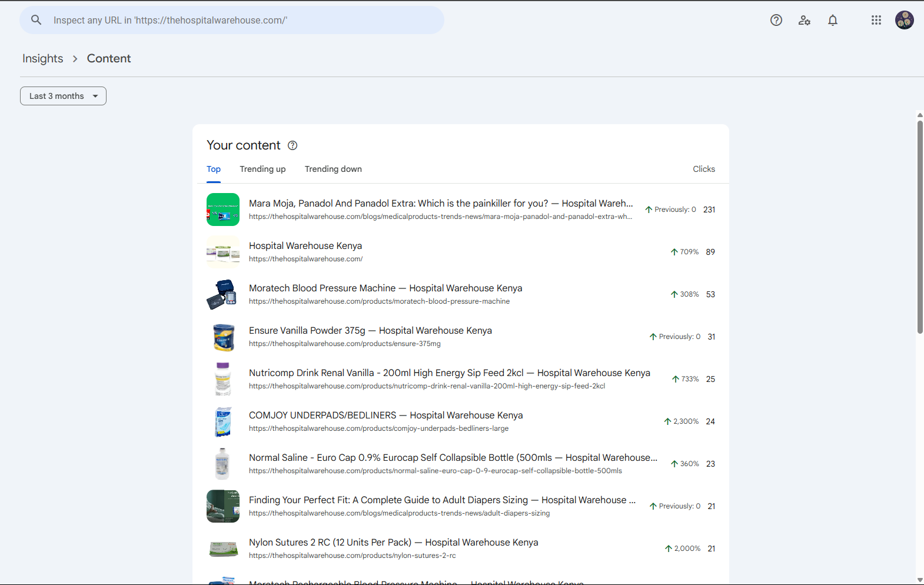Screen dimensions: 924x585
Task: Switch to the Trending down tab
Action: coord(333,169)
